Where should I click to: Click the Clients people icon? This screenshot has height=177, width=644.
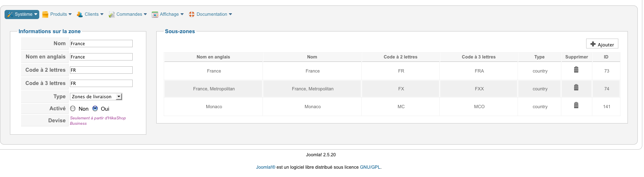click(80, 15)
